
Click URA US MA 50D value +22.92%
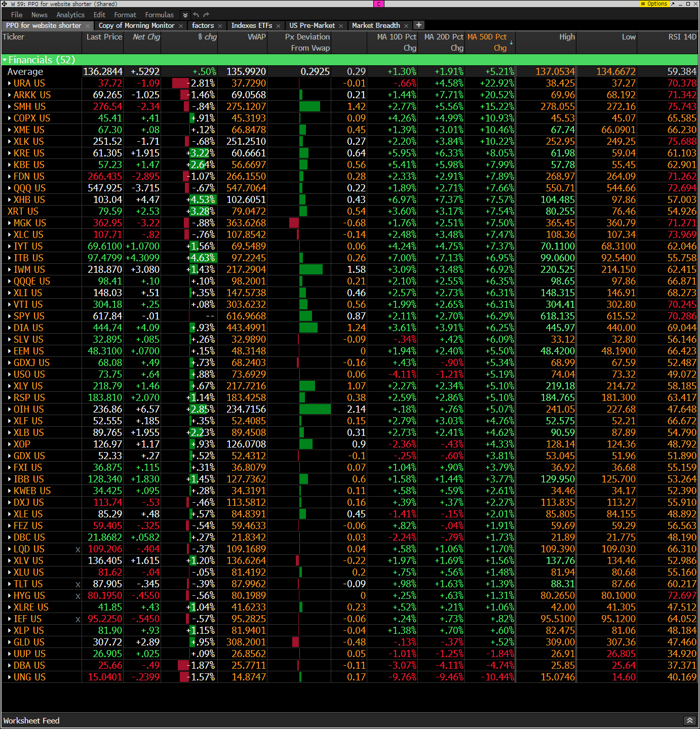496,83
